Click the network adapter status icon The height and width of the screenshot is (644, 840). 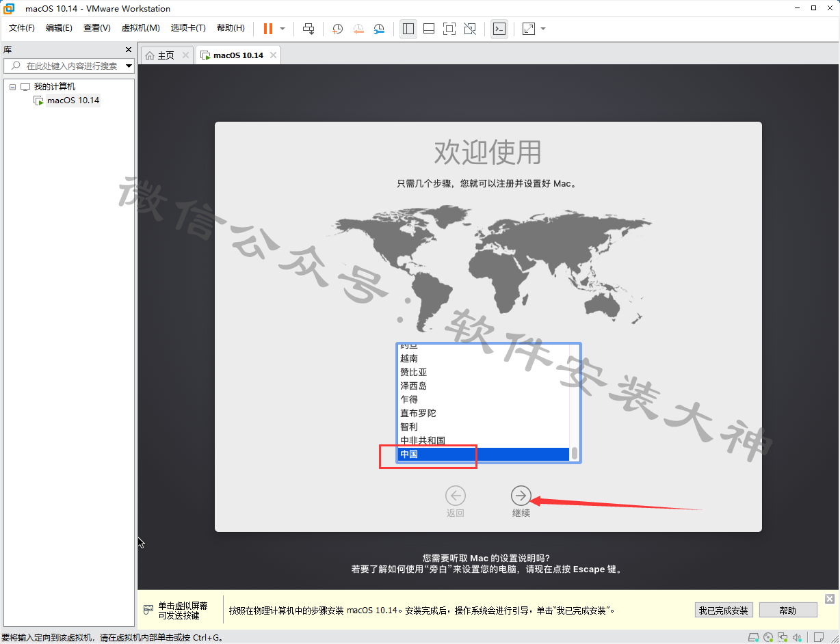click(783, 637)
